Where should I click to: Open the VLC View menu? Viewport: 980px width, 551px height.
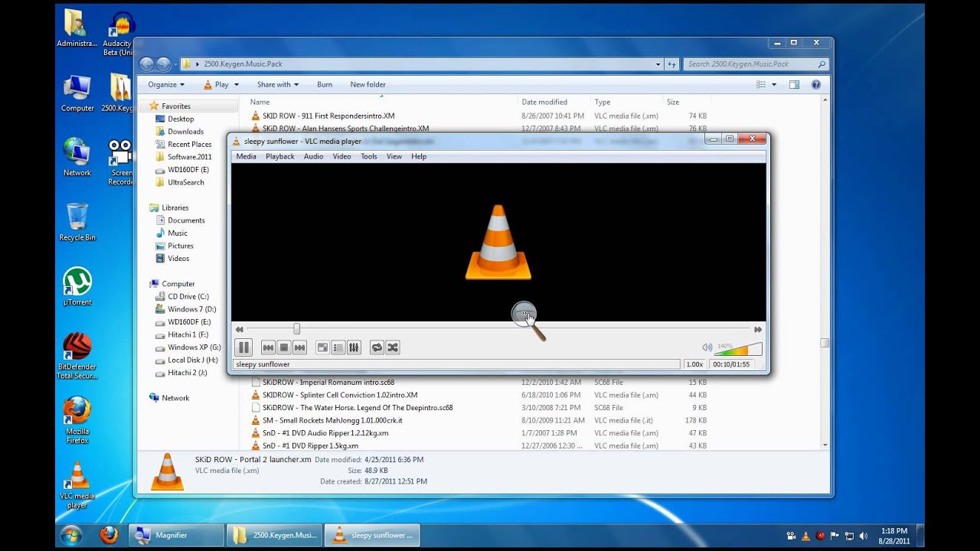pyautogui.click(x=394, y=156)
